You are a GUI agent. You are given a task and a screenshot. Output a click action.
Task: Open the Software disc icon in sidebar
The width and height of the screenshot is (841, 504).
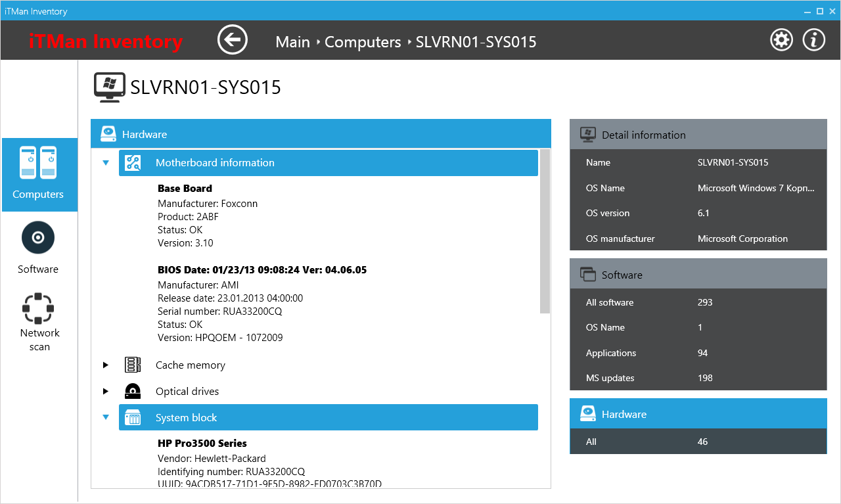tap(38, 238)
